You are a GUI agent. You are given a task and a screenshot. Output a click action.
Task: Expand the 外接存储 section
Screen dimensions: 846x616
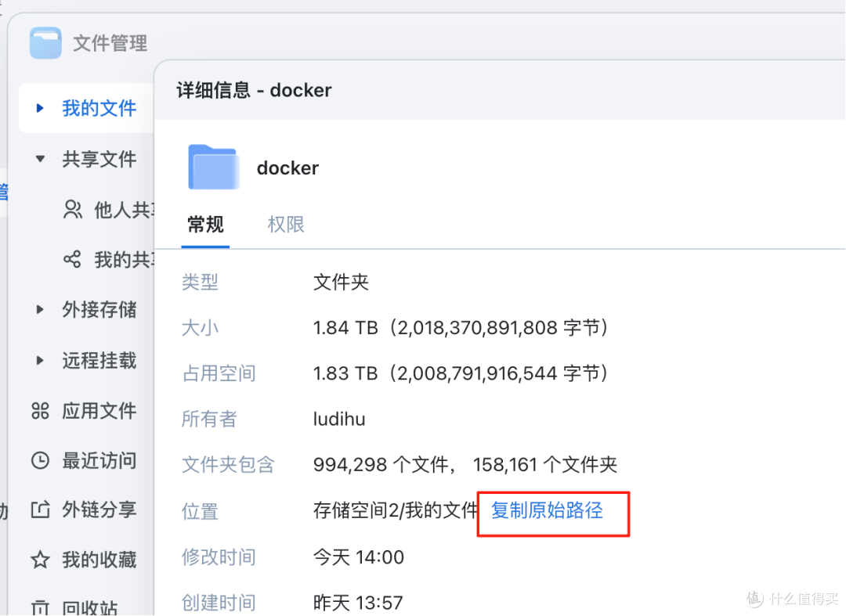pos(40,309)
